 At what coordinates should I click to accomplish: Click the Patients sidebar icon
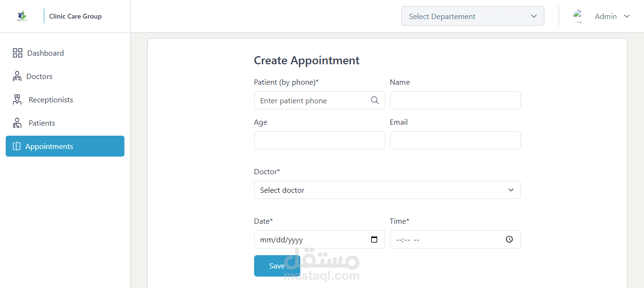point(18,123)
